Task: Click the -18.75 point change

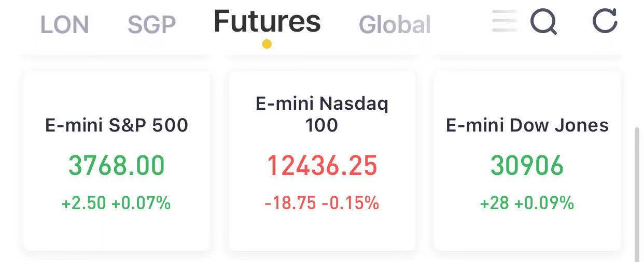Action: click(290, 203)
